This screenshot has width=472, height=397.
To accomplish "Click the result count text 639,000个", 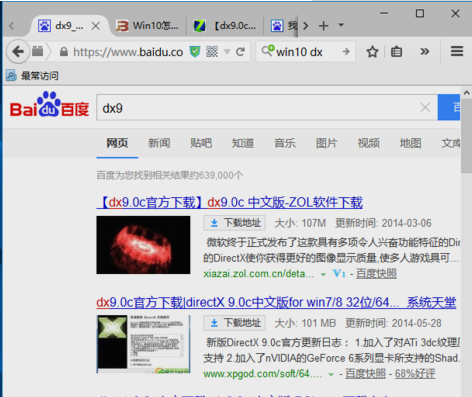I will pyautogui.click(x=221, y=175).
